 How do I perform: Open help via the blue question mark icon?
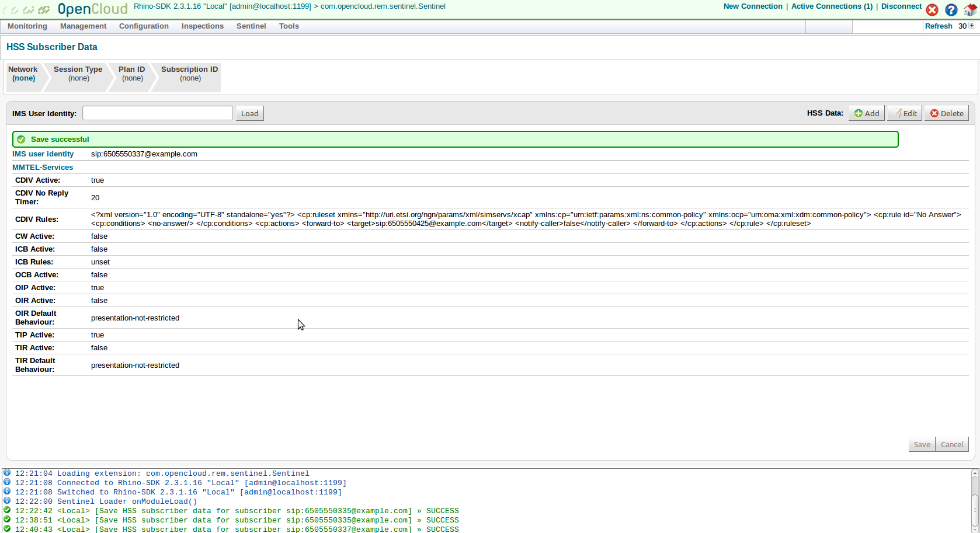[x=951, y=10]
